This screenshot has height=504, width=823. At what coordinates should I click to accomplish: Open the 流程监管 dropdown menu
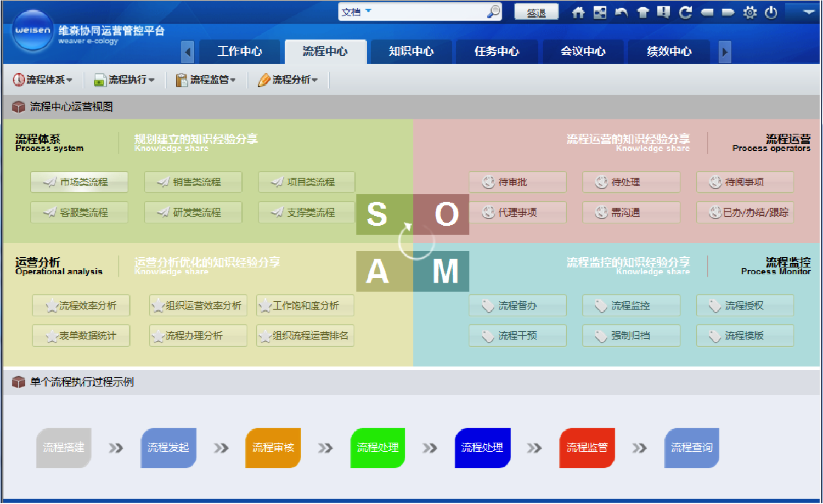coord(206,80)
